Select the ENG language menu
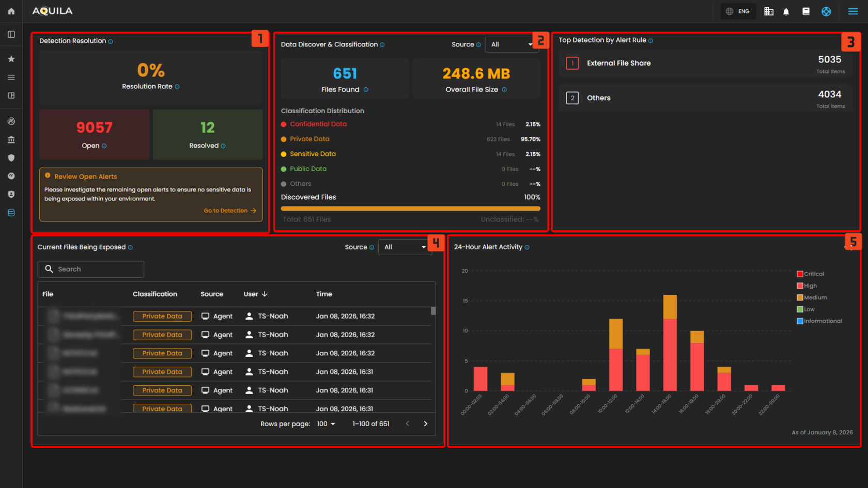 [x=738, y=11]
